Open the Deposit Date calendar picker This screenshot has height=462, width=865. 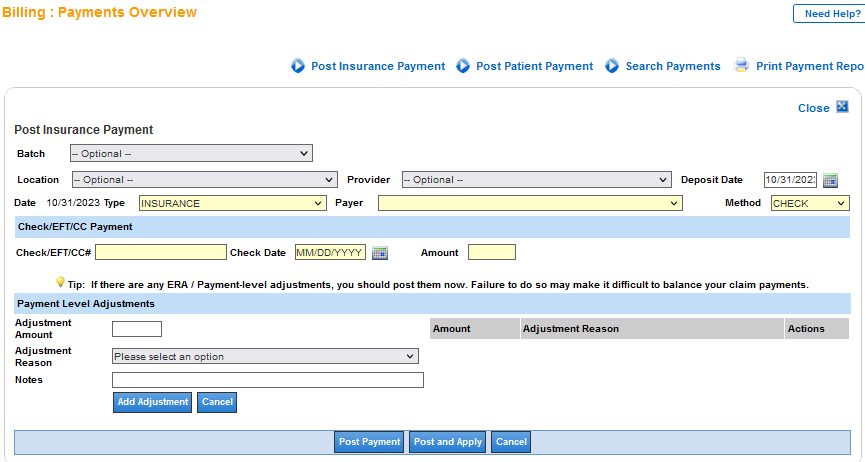pos(830,180)
